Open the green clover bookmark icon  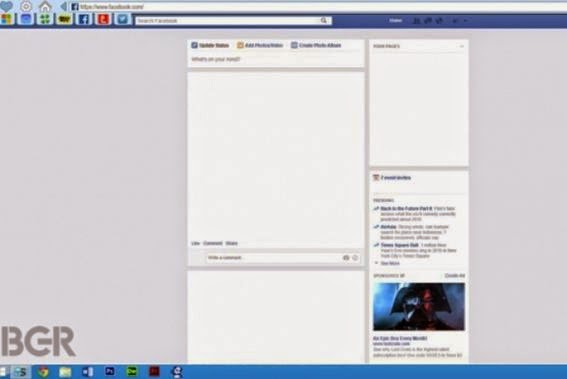click(x=45, y=19)
